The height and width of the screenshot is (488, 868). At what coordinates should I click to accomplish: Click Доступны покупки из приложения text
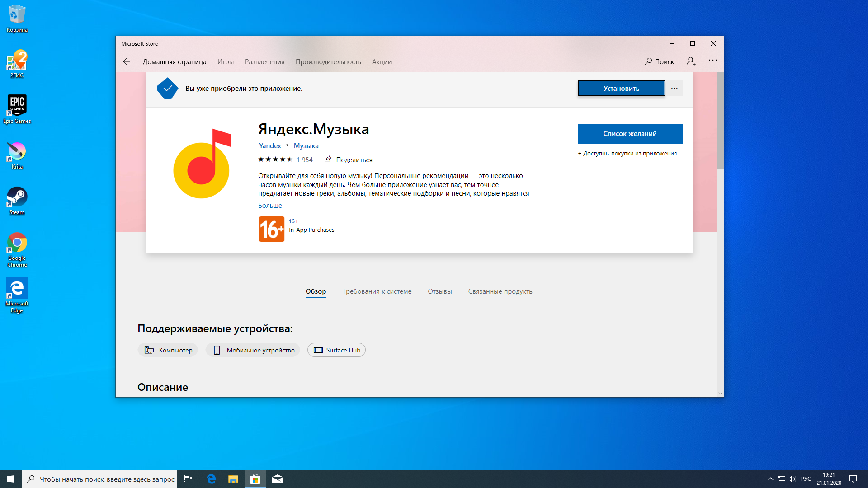[627, 154]
